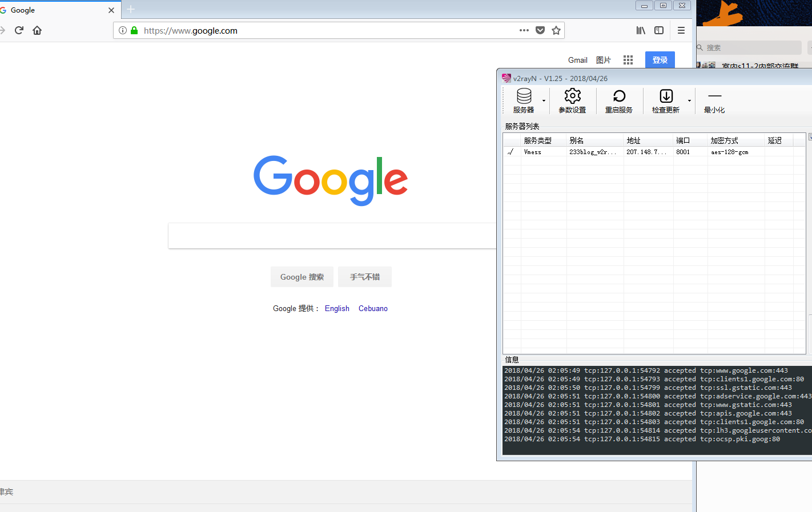This screenshot has height=512, width=812.
Task: View the green lock connection details
Action: (x=134, y=30)
